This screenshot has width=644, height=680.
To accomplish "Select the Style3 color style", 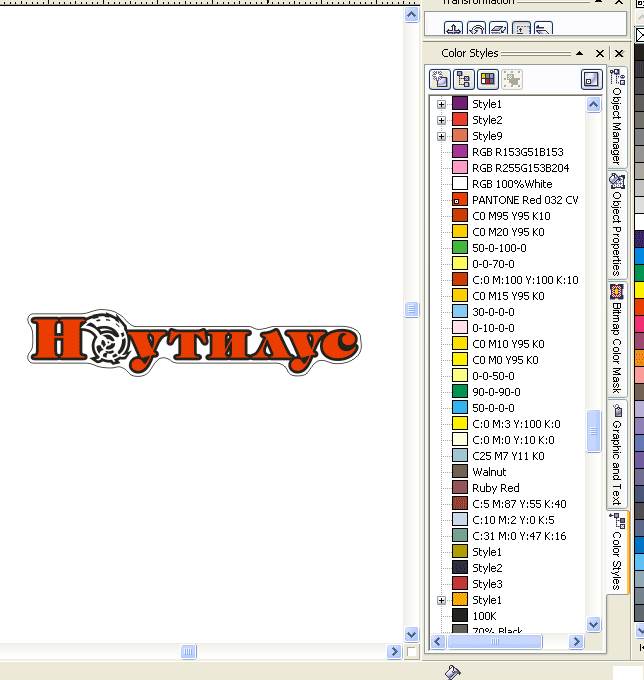I will 477,584.
